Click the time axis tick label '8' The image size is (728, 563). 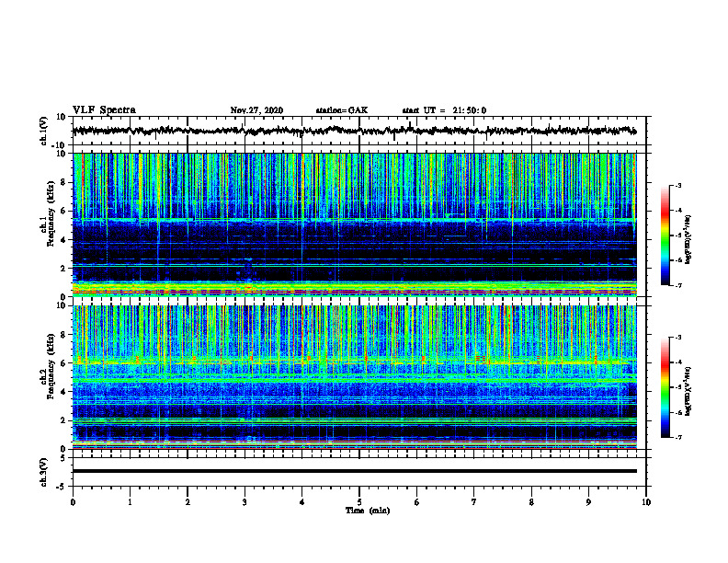point(531,502)
